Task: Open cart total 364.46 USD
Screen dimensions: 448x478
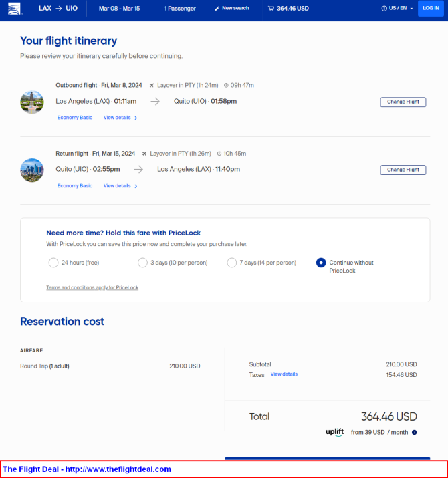Action: [288, 9]
